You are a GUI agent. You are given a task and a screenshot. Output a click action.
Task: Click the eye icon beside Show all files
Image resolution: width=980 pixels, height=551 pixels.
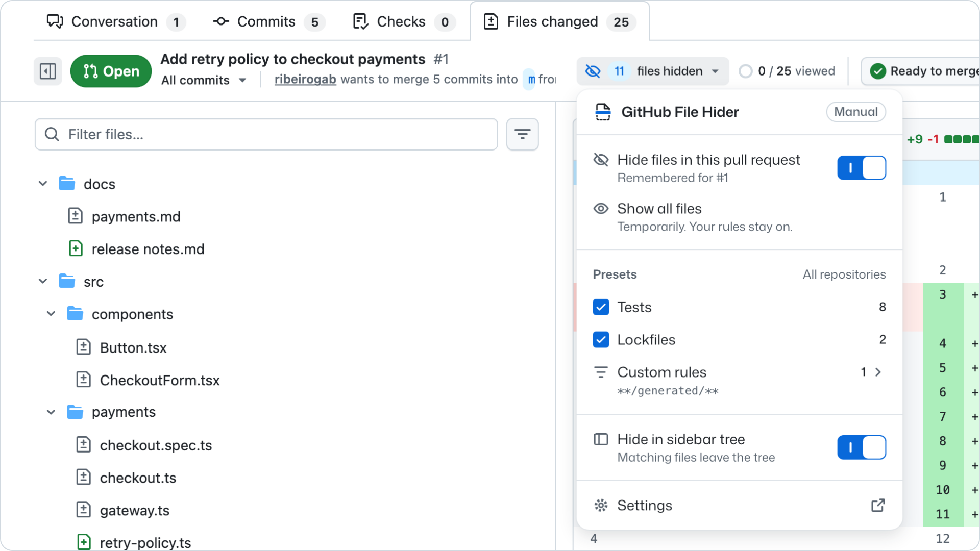[601, 208]
